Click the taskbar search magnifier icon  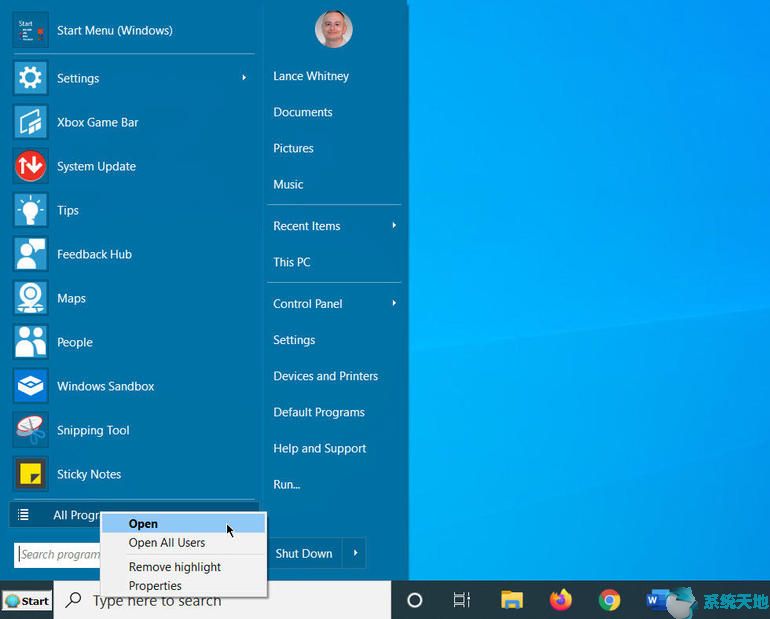pos(73,599)
